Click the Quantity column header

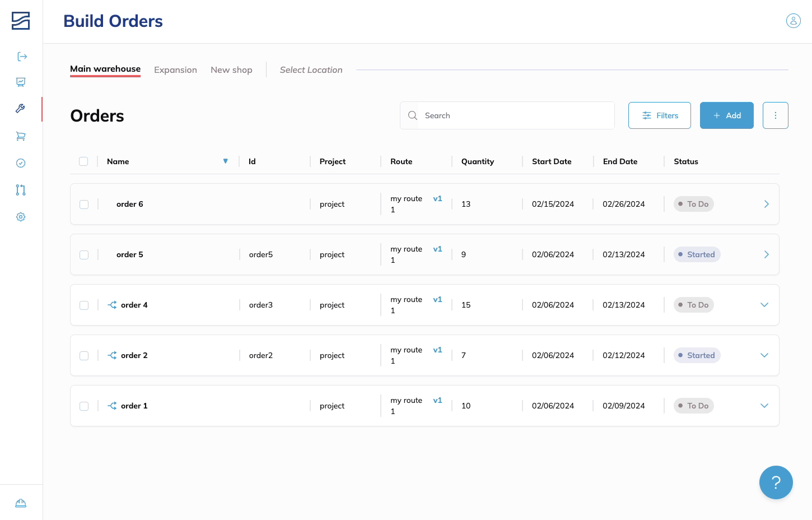tap(478, 161)
